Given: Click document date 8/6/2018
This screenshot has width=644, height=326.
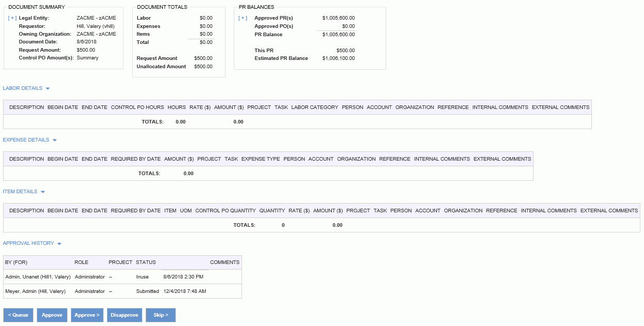Looking at the screenshot, I should tap(86, 42).
